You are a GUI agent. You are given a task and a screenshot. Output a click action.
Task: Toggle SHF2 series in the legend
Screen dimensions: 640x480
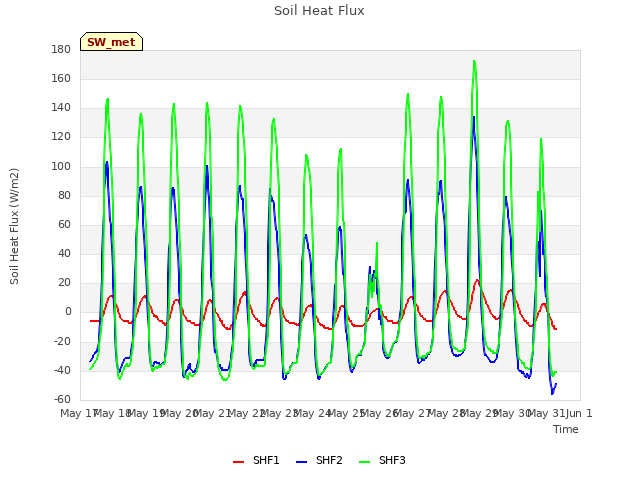pos(319,460)
